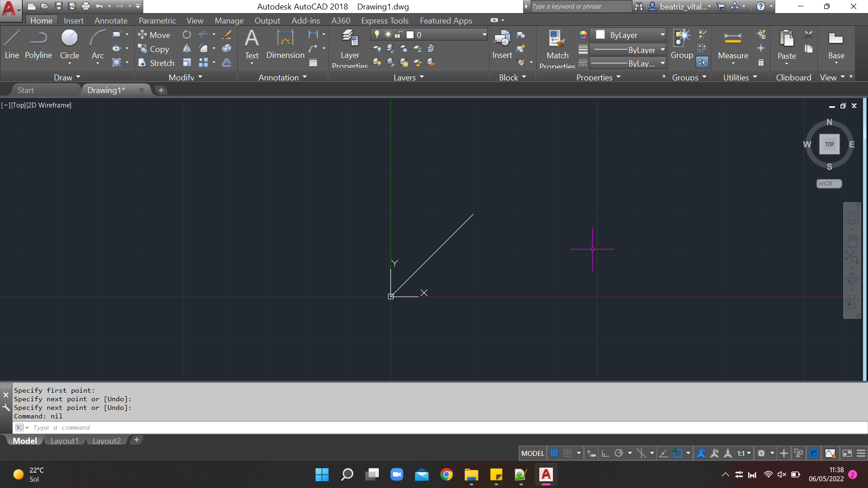Click the Erase tool icon

pos(226,35)
